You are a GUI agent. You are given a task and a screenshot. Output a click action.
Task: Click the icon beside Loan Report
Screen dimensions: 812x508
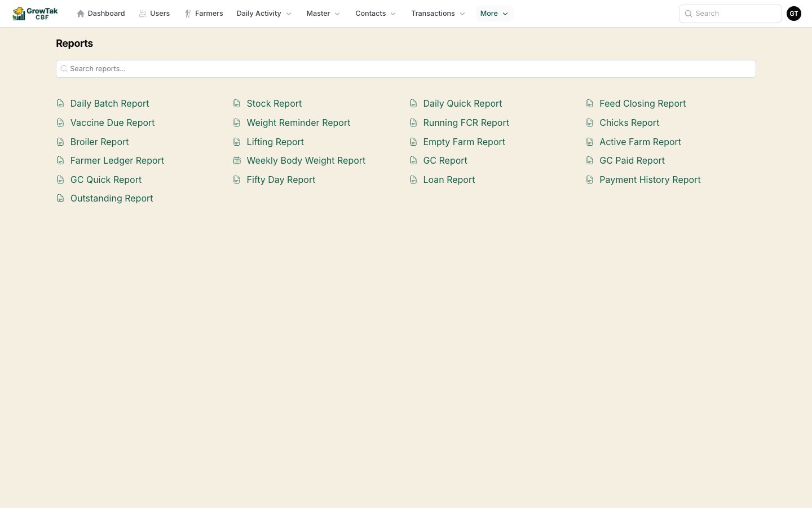413,180
